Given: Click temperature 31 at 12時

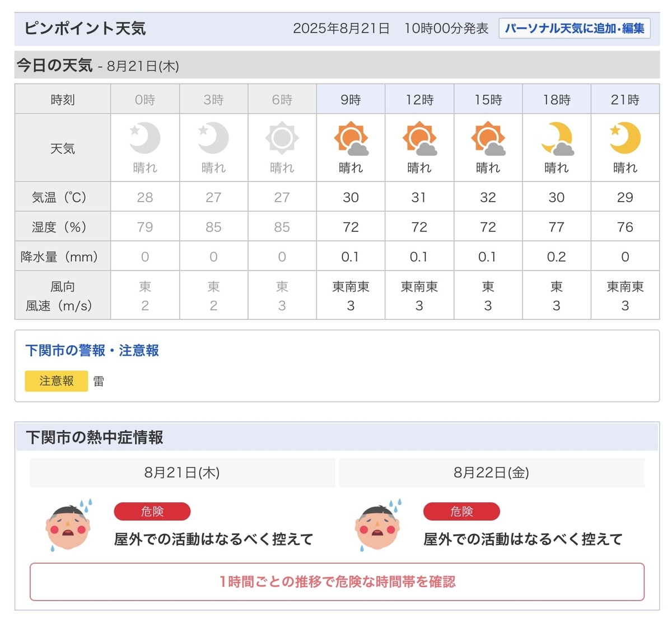Looking at the screenshot, I should pyautogui.click(x=419, y=197).
